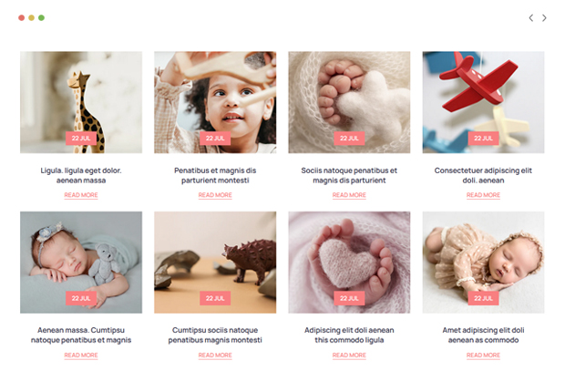Screen dimensions: 565x392
Task: Read more under Adipiscing elit doli aenean
Action: (x=349, y=356)
